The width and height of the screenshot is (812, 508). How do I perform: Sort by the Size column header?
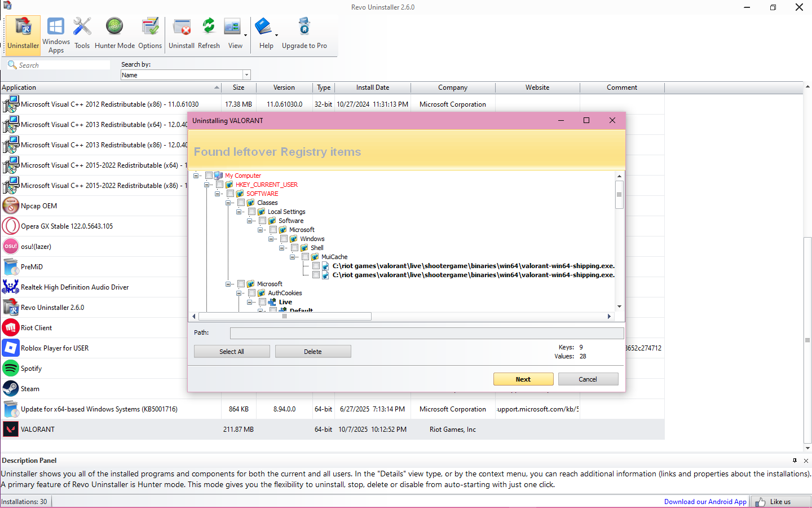tap(239, 87)
